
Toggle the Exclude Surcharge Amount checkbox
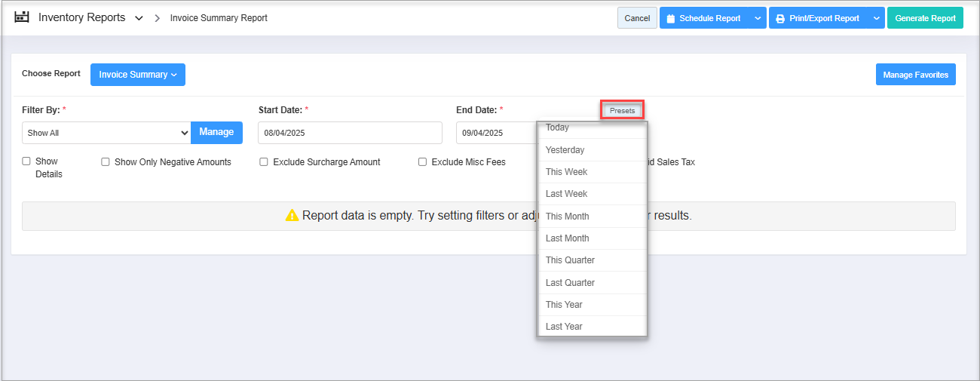click(x=264, y=162)
